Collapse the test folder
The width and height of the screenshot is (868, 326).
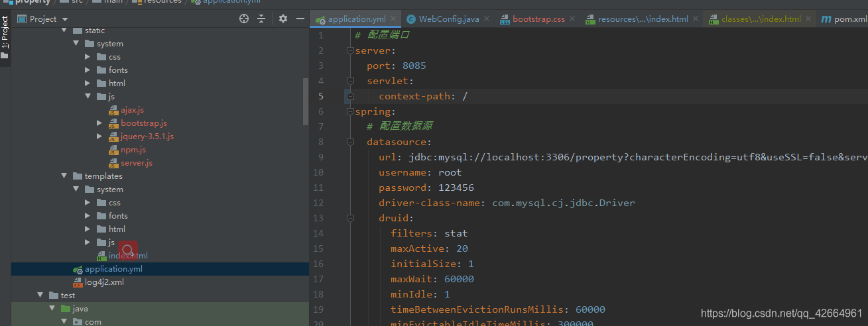[x=40, y=296]
